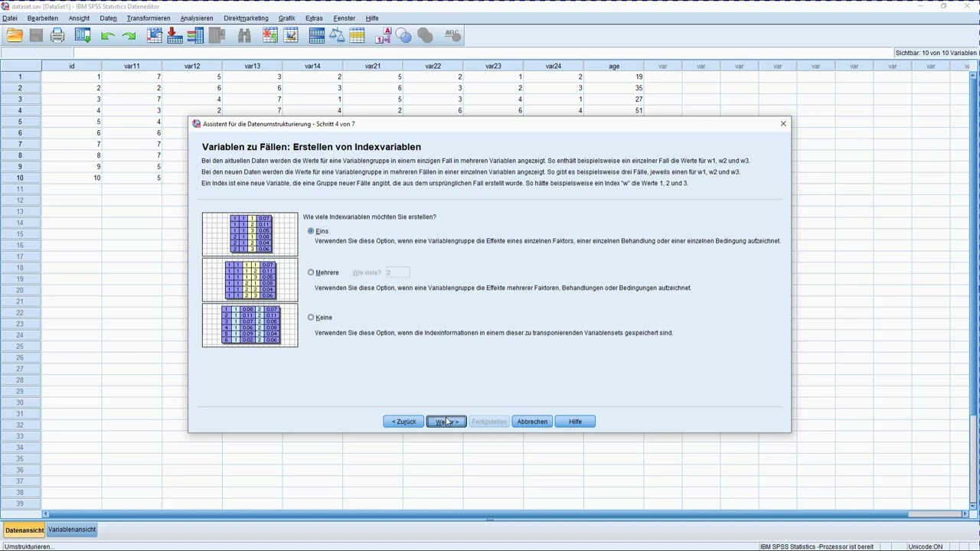Image resolution: width=980 pixels, height=551 pixels.
Task: Click the single-index example thumbnail
Action: click(250, 234)
